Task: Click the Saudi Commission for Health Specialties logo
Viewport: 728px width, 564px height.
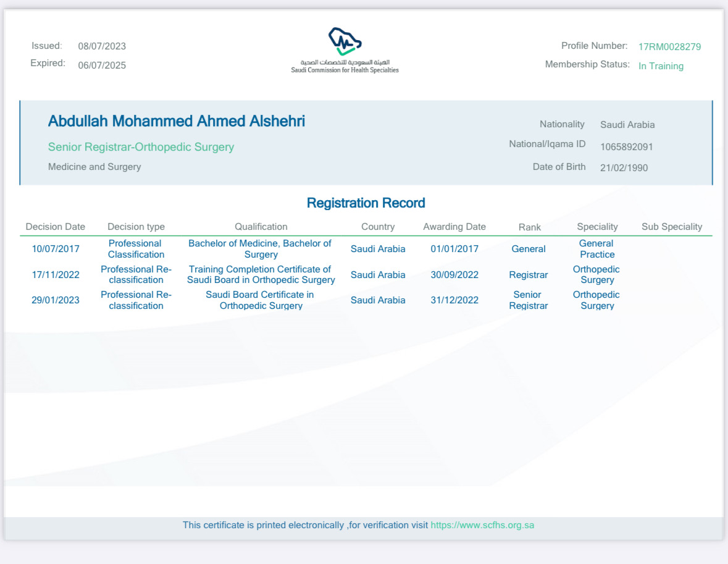Action: 345,50
